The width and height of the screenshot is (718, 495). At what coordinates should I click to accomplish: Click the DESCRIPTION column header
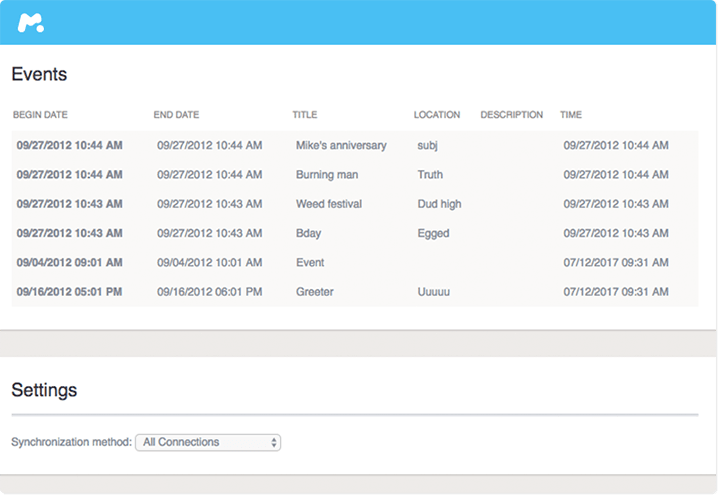point(511,115)
